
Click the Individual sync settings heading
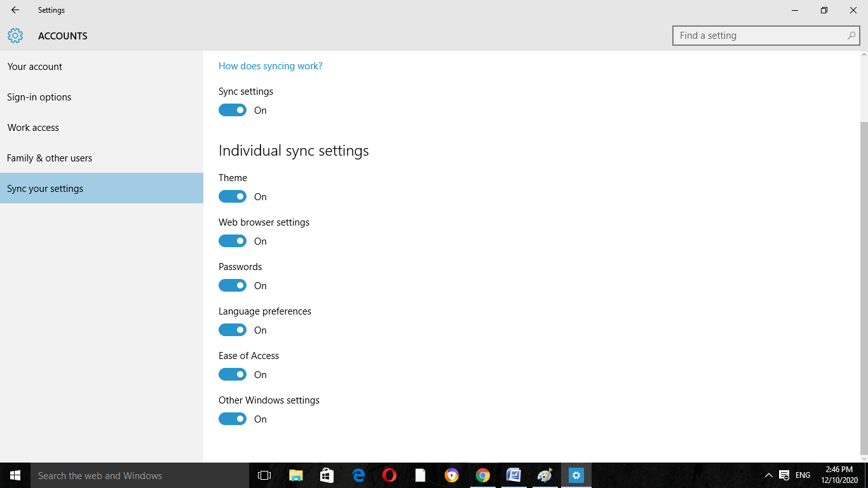[x=294, y=151]
